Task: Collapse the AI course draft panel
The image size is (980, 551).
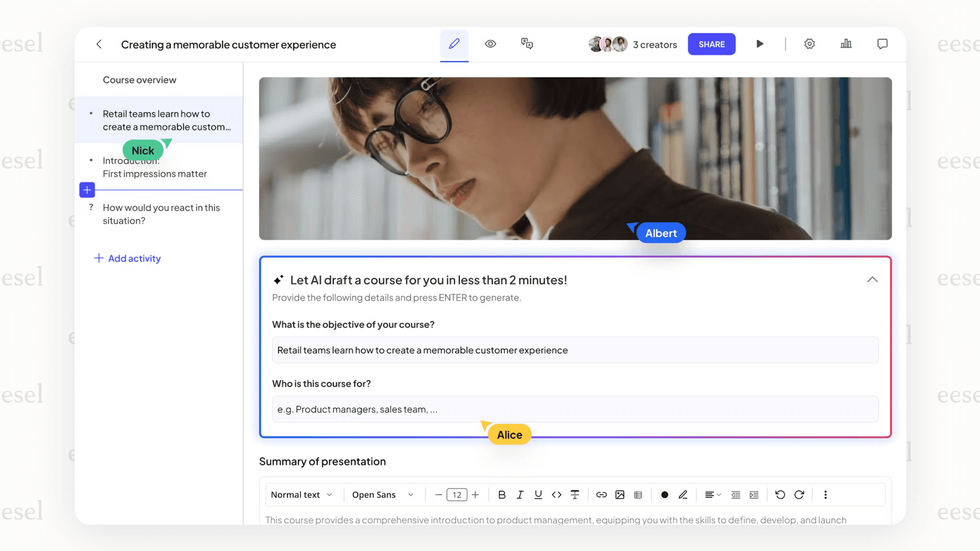Action: pos(872,280)
